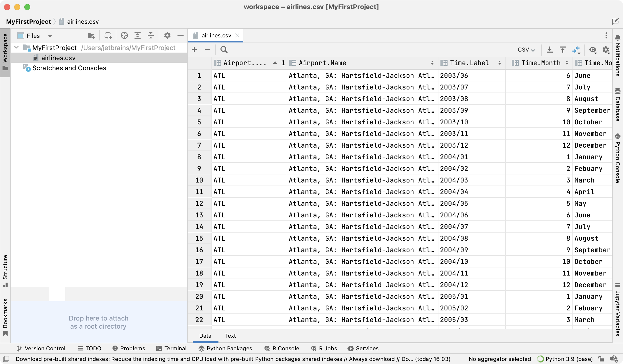The height and width of the screenshot is (364, 623).
Task: Switch to the Data tab
Action: [205, 336]
